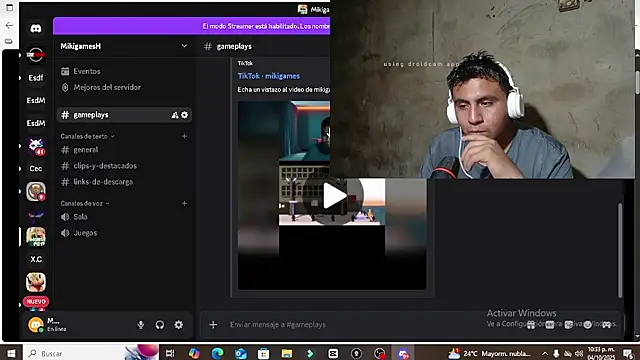Open gameplays channel settings gear
640x360 pixels.
tap(184, 115)
